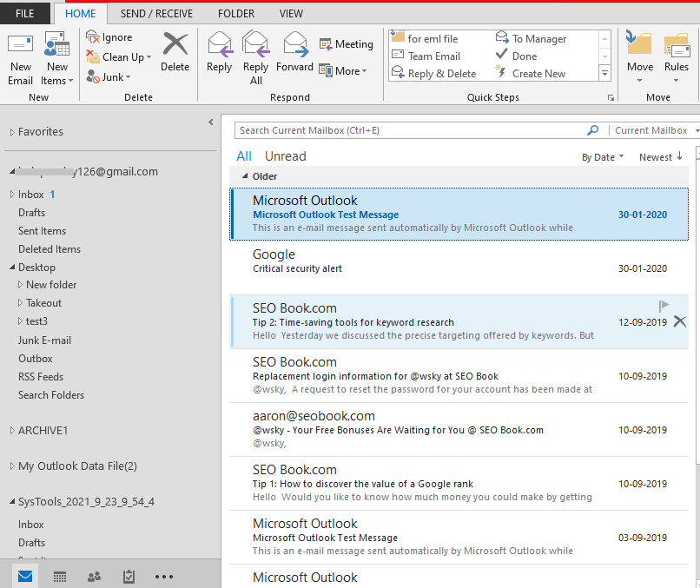The height and width of the screenshot is (588, 700).
Task: Open the People view icon
Action: click(94, 576)
